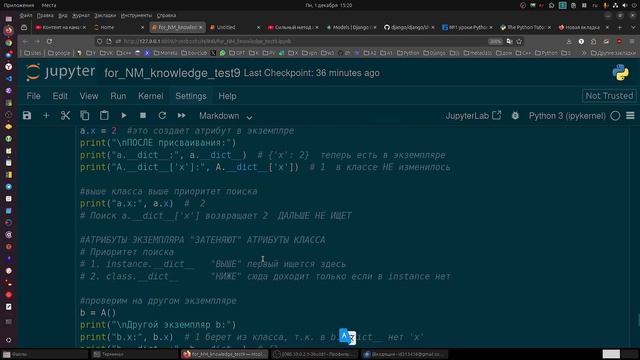Restart the kernel with the circular arrow
This screenshot has height=360, width=640.
pyautogui.click(x=162, y=116)
